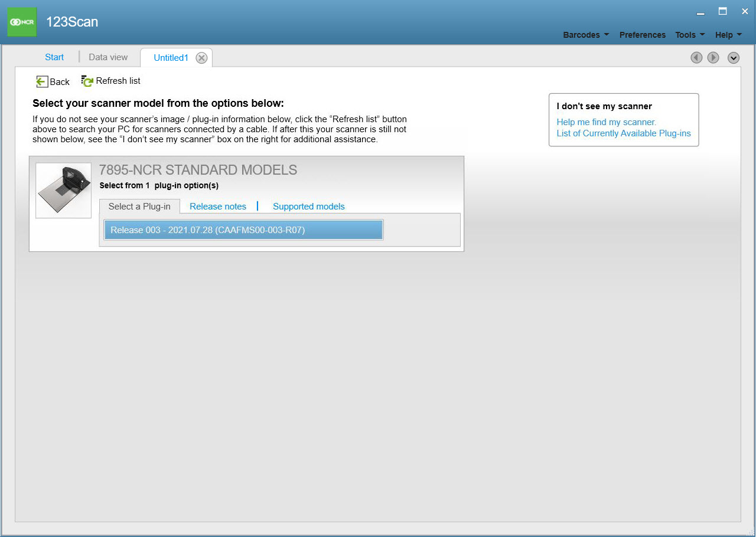Click 'I don't see my scanner' heading

[x=604, y=106]
